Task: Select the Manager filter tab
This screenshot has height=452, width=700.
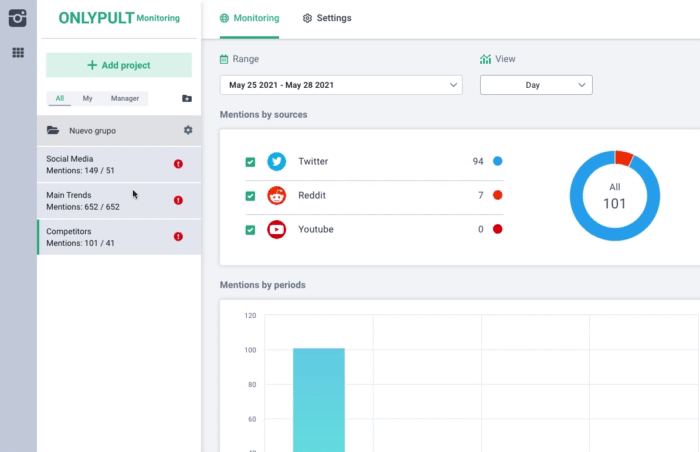Action: pyautogui.click(x=125, y=98)
